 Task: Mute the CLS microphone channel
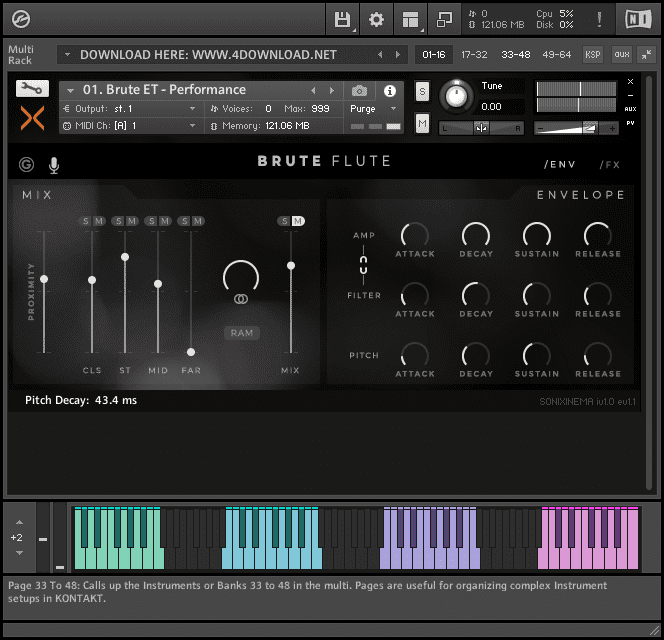[99, 221]
